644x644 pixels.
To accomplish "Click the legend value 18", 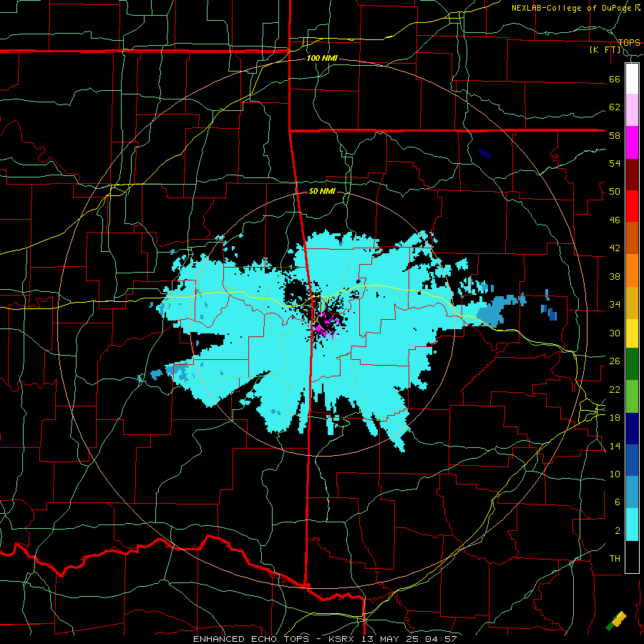I will [615, 418].
